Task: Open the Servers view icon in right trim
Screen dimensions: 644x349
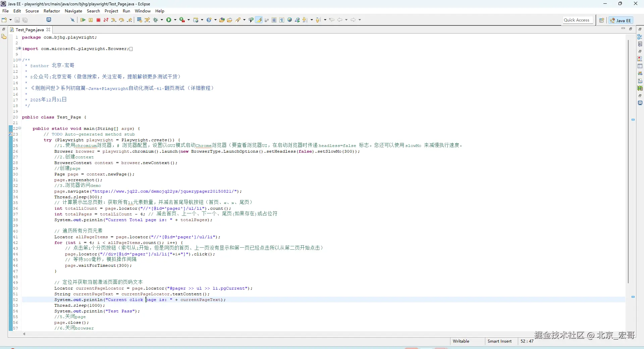Action: coord(640,73)
